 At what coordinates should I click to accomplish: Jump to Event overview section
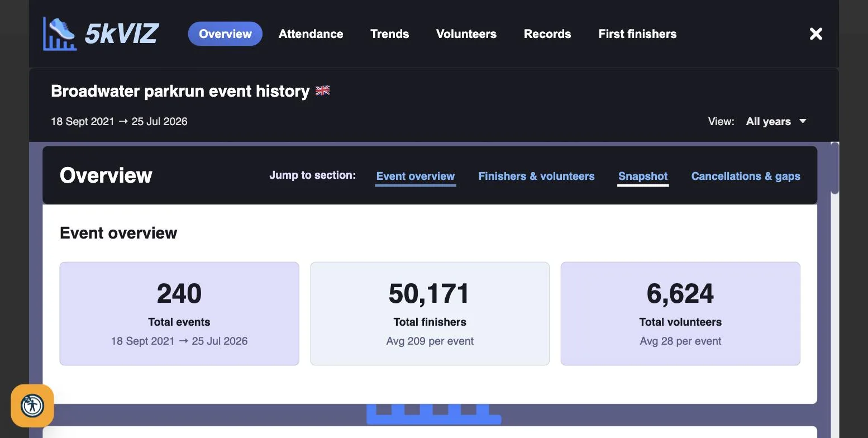(416, 176)
